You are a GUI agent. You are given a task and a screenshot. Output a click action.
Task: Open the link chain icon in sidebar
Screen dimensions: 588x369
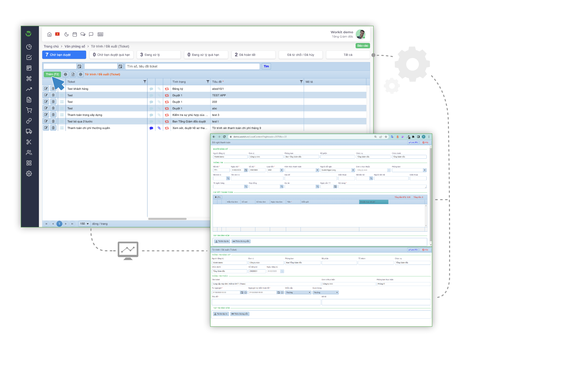click(x=29, y=121)
